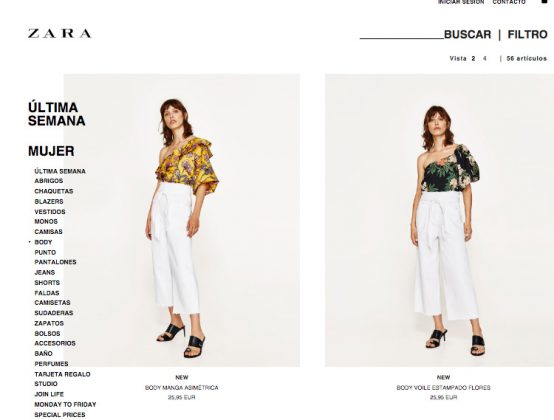Switch to 4-column Vista view
554x420 pixels.
coord(485,59)
